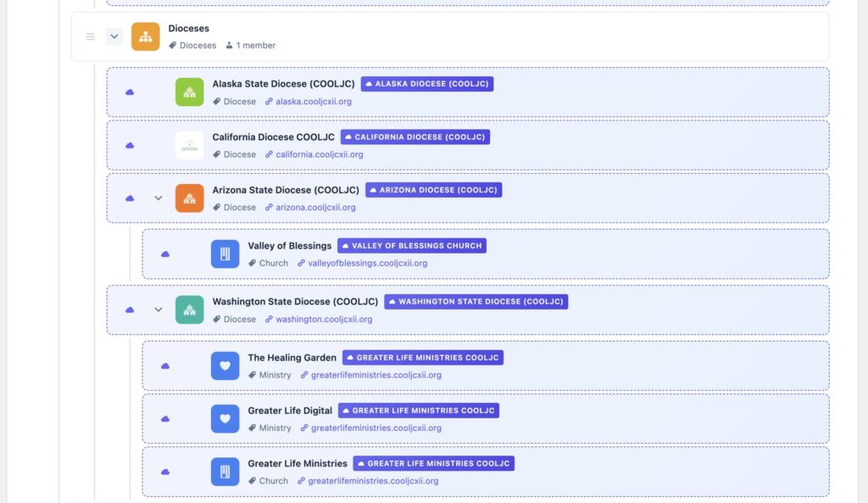The width and height of the screenshot is (868, 503).
Task: Click the Greater Life Digital heart icon
Action: [x=225, y=419]
